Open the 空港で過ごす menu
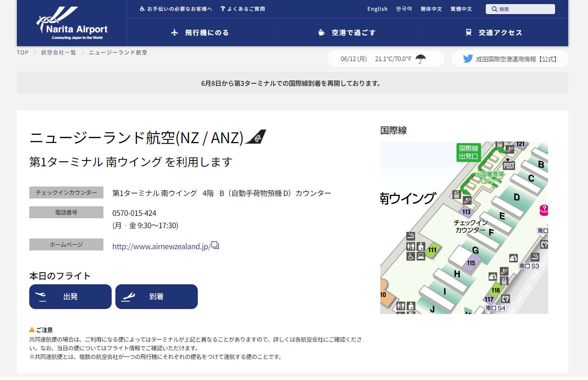The image size is (588, 380). point(347,32)
